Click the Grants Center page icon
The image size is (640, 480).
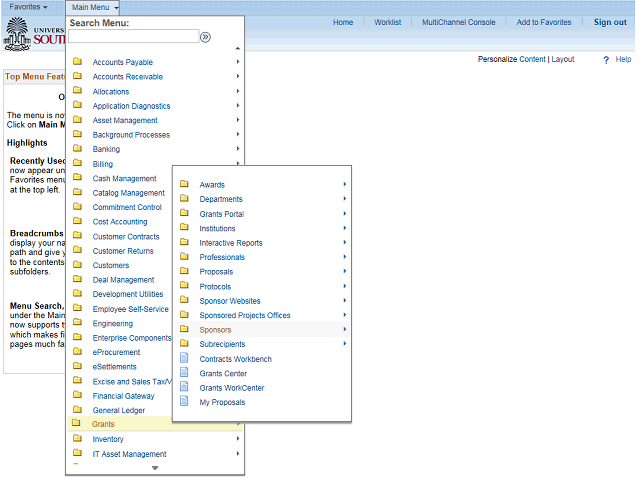click(183, 373)
